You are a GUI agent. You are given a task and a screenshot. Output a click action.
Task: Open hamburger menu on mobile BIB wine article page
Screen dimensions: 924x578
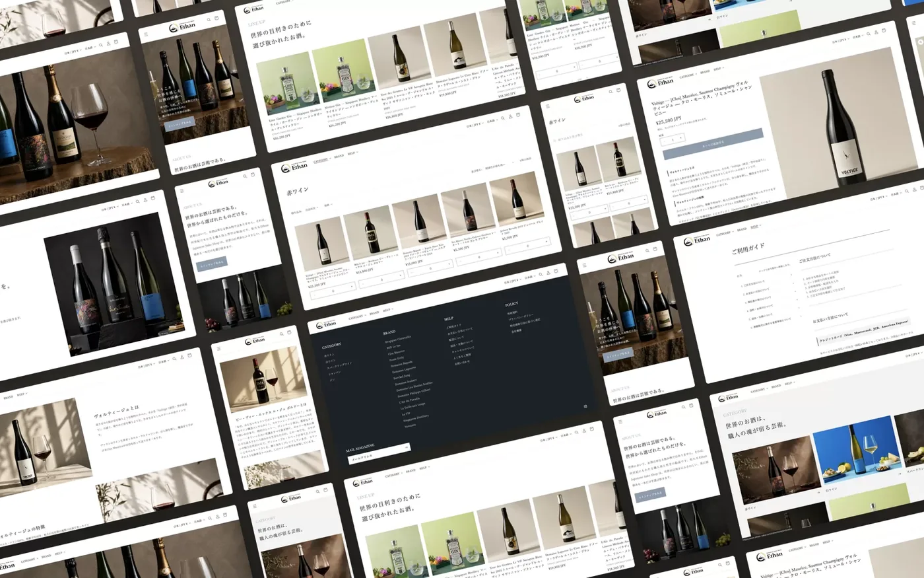pos(219,349)
